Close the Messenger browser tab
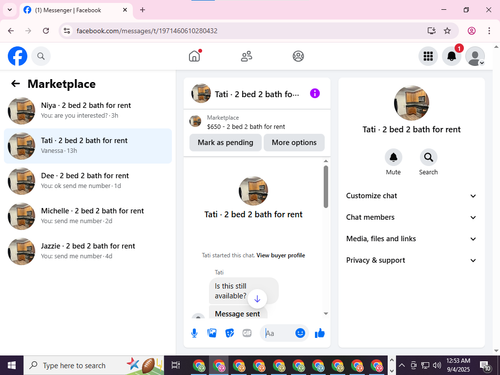Viewport: 500px width, 375px height. (x=125, y=10)
